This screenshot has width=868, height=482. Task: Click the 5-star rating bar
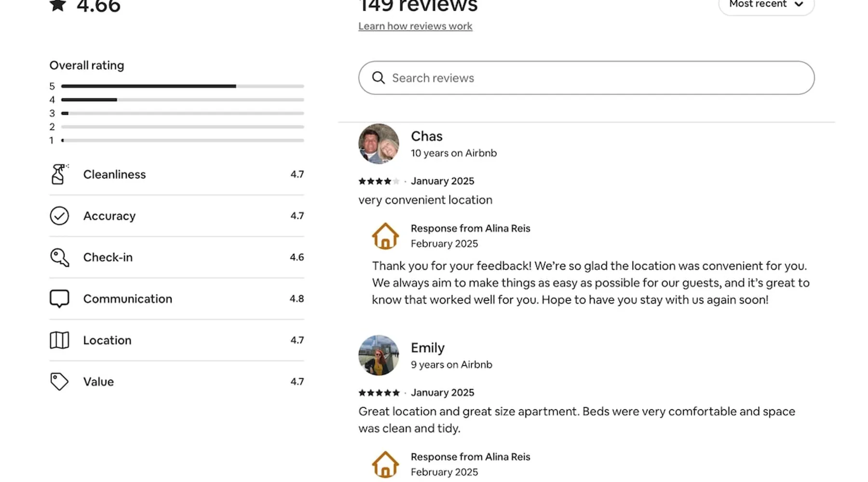pyautogui.click(x=182, y=86)
